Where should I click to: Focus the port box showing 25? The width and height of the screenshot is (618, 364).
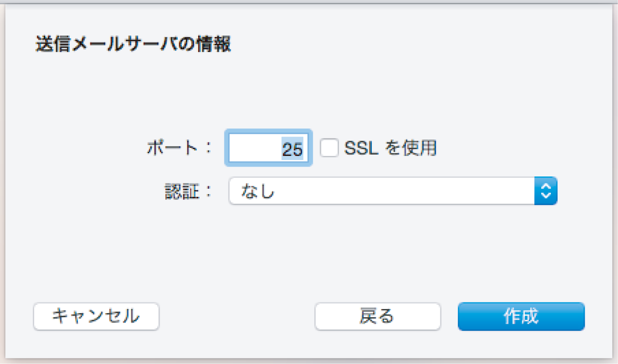click(x=268, y=148)
